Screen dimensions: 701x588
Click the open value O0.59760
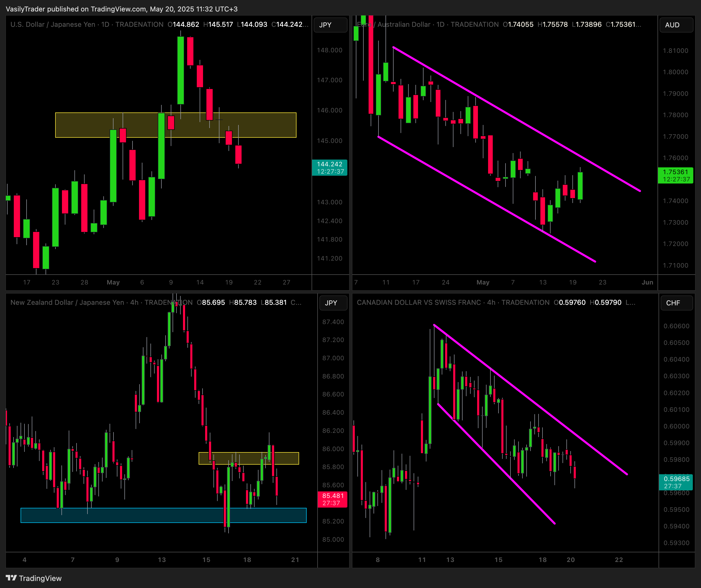pos(570,302)
